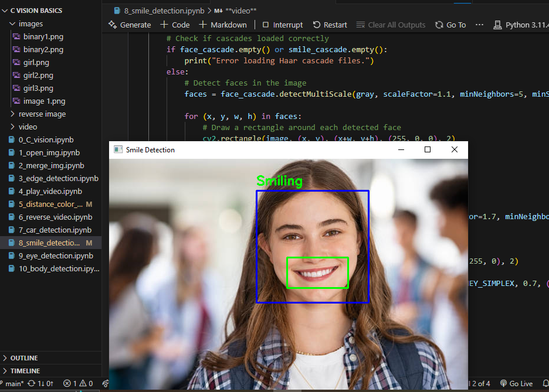Open errors and warnings in status bar
Image resolution: width=549 pixels, height=392 pixels.
pos(78,384)
